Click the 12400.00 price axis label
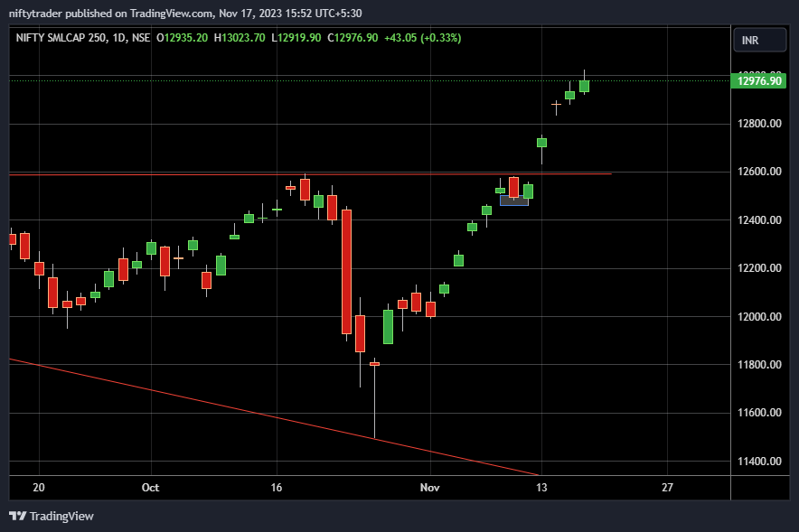Image resolution: width=799 pixels, height=532 pixels. (759, 220)
